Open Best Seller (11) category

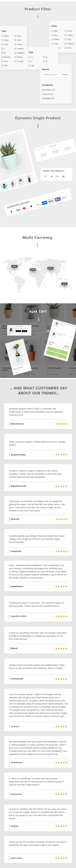coord(48,90)
